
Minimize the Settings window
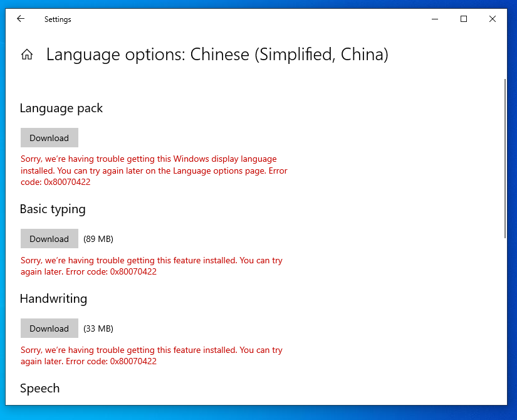(x=435, y=19)
